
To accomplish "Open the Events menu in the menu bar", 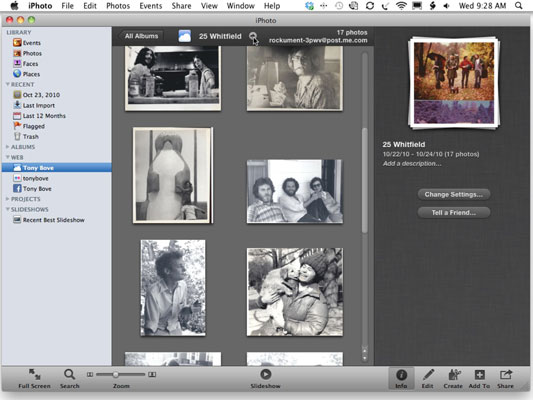I will click(151, 6).
